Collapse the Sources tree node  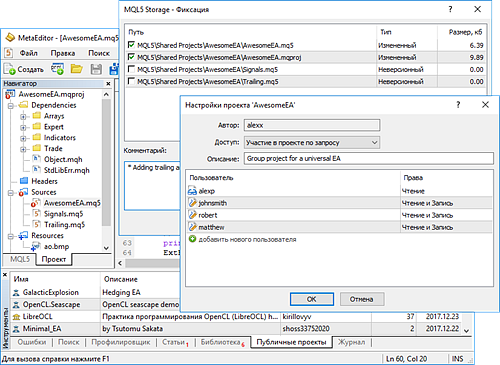coord(11,193)
